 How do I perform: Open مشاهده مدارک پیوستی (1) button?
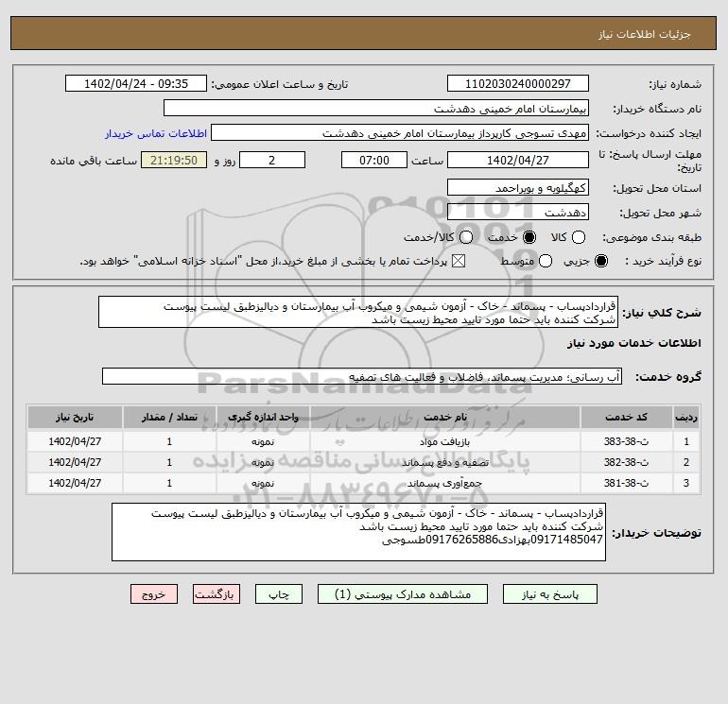(403, 594)
